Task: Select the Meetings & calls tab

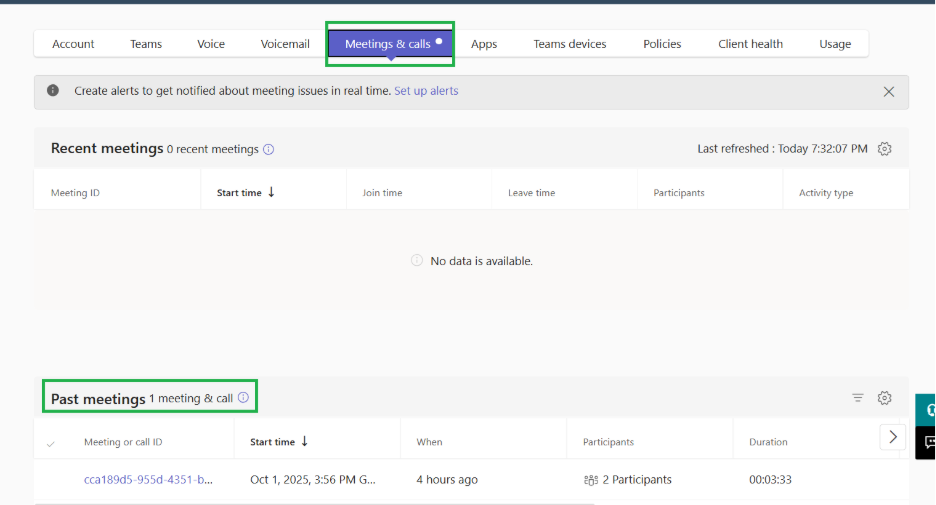Action: 390,44
